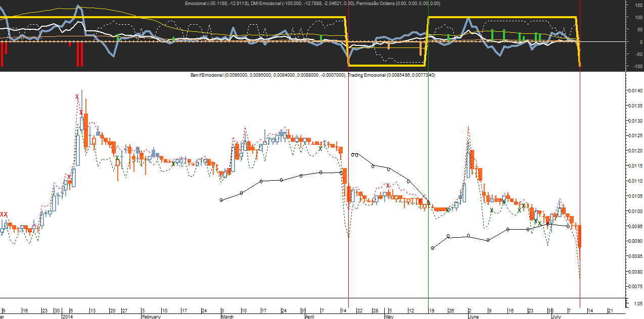The width and height of the screenshot is (644, 319).
Task: Click the '13' date tick label
Action: [93, 311]
